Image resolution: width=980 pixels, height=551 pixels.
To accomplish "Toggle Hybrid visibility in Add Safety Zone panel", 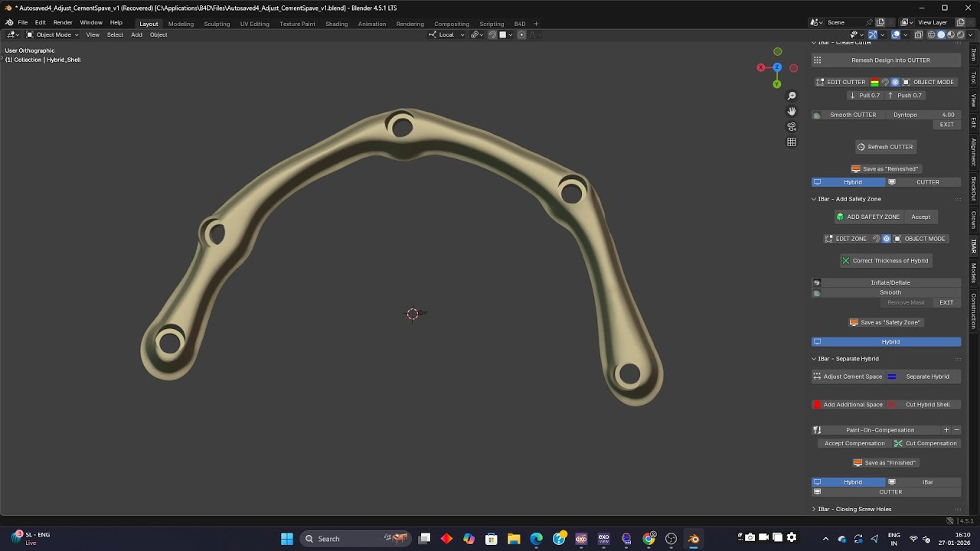I will 886,342.
